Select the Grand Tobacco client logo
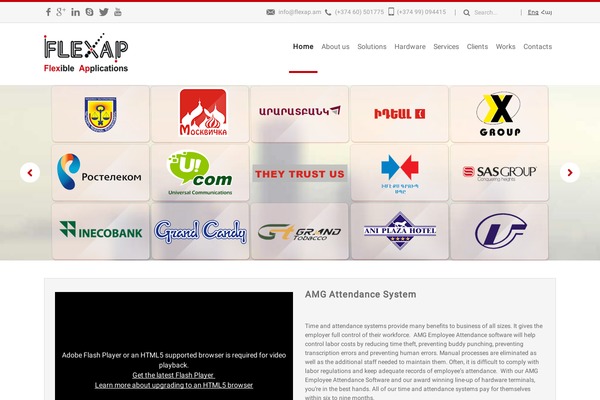 pyautogui.click(x=300, y=231)
